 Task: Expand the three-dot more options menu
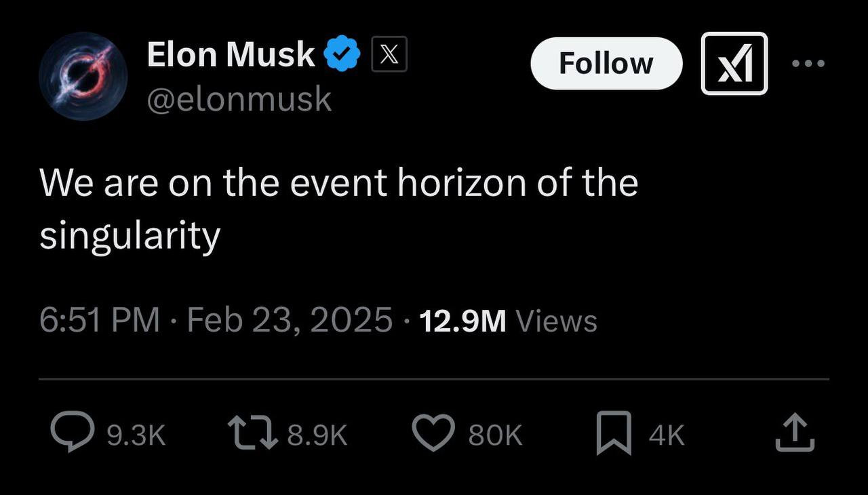tap(808, 64)
